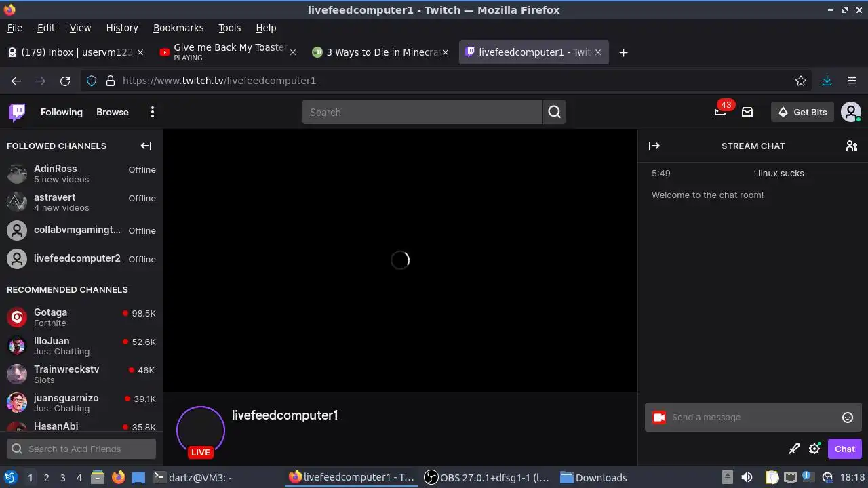Close the livefeedcomputer1 Twitch tab
Viewport: 868px width, 488px height.
(597, 52)
